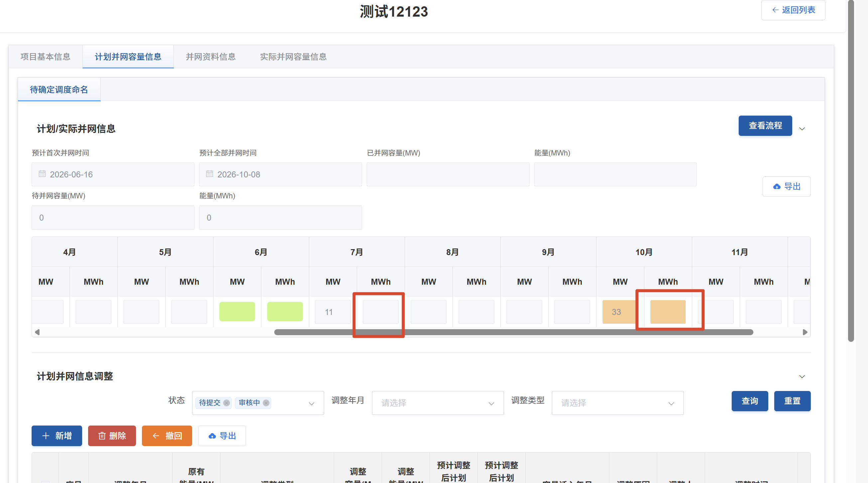Click the orange 撤回 button

pyautogui.click(x=167, y=436)
